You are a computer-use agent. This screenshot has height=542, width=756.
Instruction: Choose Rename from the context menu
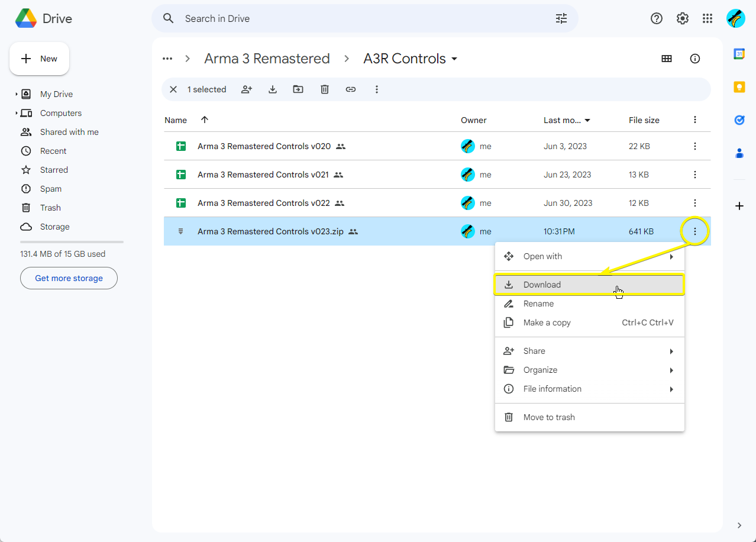590,304
